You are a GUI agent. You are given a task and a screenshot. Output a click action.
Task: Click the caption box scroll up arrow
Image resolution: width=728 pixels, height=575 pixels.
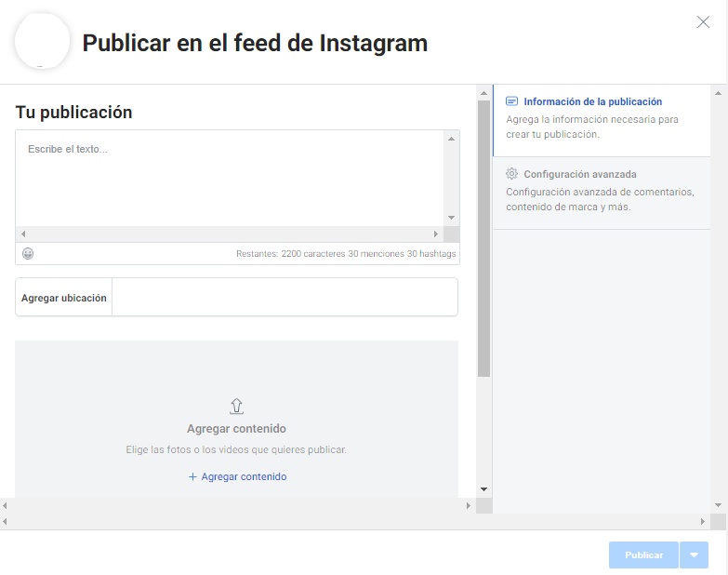(x=451, y=139)
